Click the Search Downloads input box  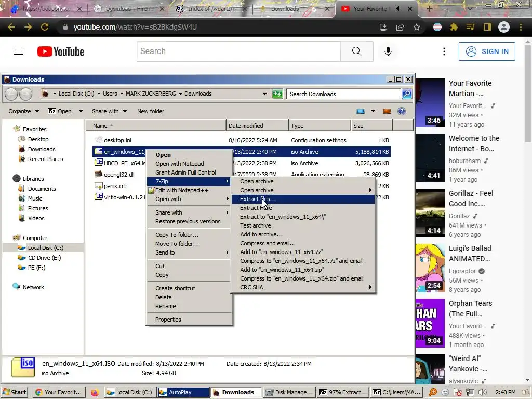(343, 94)
